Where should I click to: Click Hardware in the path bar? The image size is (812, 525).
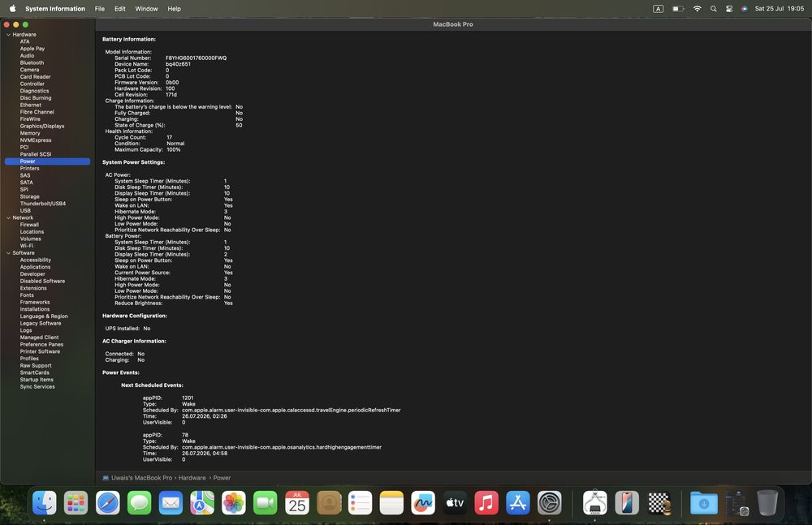[x=192, y=478]
